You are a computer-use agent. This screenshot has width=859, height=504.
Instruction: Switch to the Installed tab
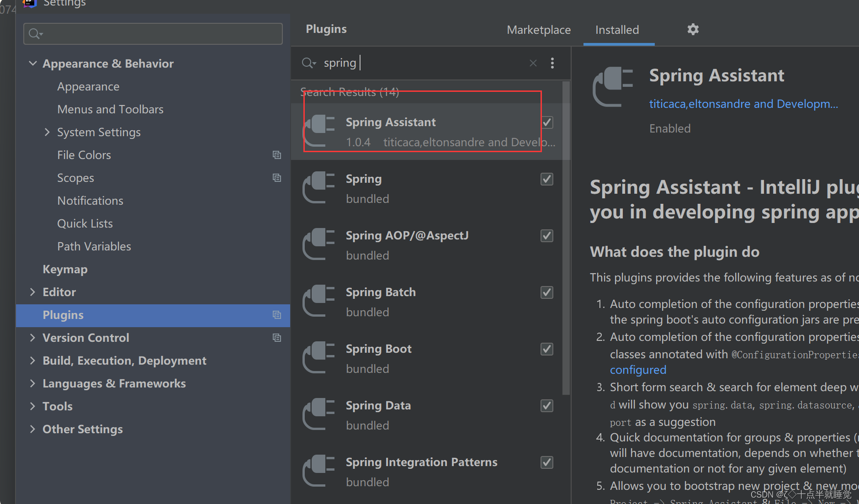[x=617, y=30]
